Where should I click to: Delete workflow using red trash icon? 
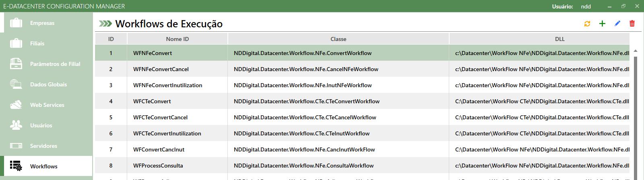coord(632,24)
